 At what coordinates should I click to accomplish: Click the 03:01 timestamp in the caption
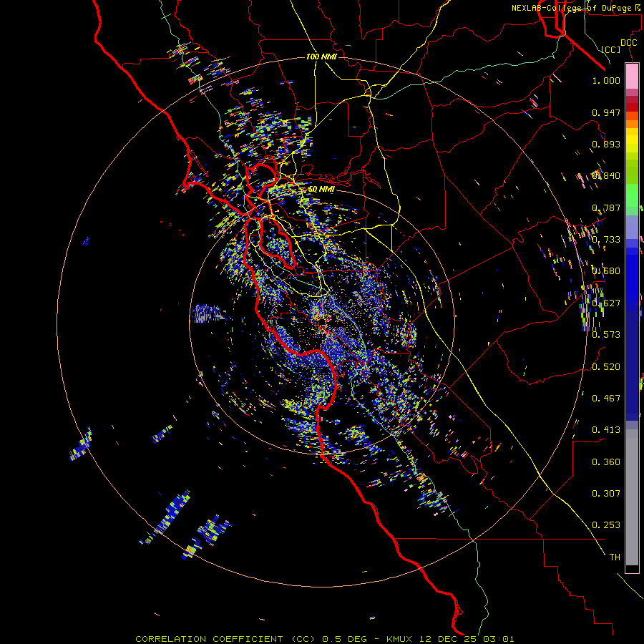498,639
